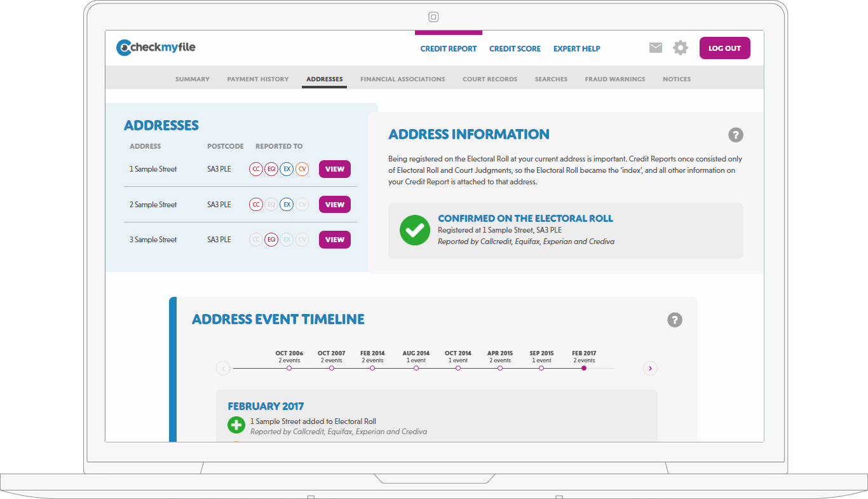This screenshot has height=499, width=868.
Task: Open the Court Records section
Action: (490, 79)
